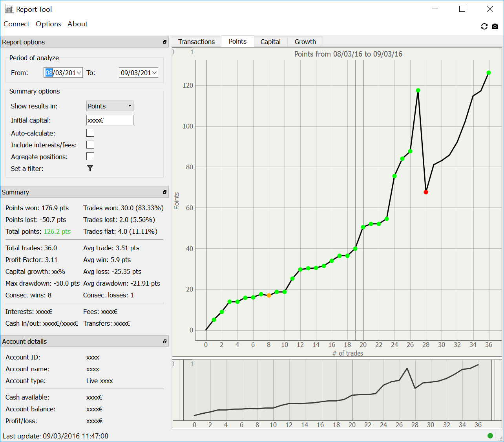Undock the Summary panel
This screenshot has width=504, height=442.
(165, 192)
